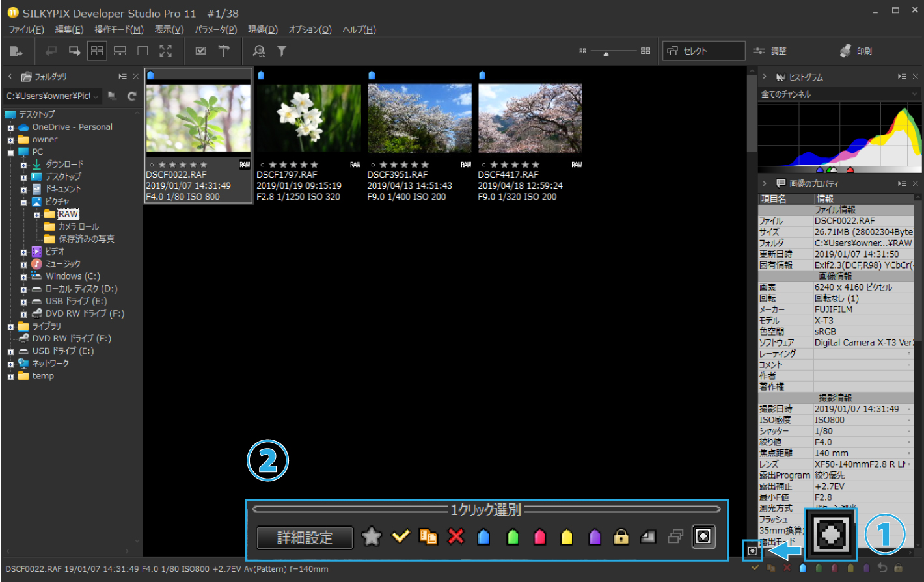
Task: Open the 現像(D) menu
Action: point(263,29)
